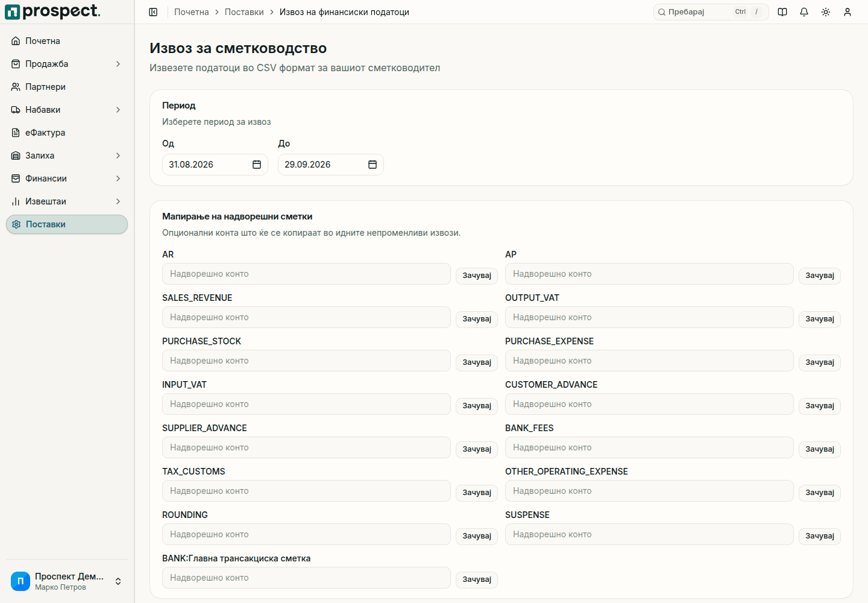
Task: Expand the Набавки submenu chevron
Action: (x=118, y=110)
